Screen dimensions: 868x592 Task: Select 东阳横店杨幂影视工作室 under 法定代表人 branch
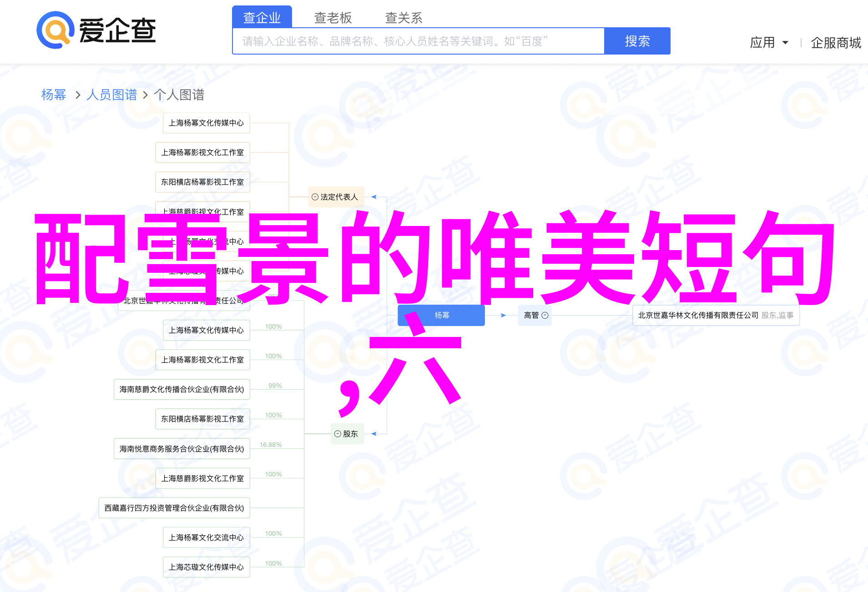coord(203,182)
